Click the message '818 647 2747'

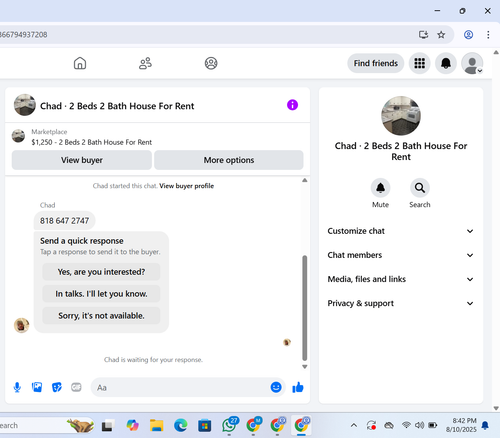coord(65,221)
